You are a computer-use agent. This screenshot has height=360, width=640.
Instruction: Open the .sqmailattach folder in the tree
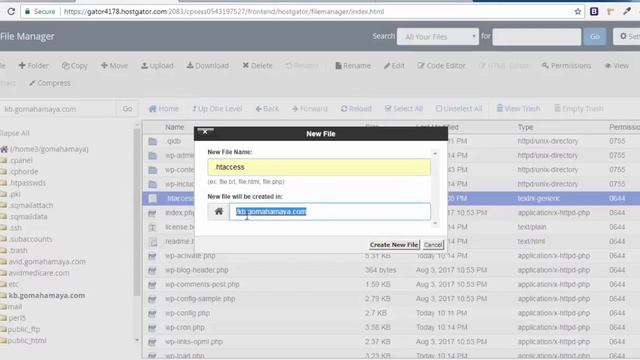point(31,205)
